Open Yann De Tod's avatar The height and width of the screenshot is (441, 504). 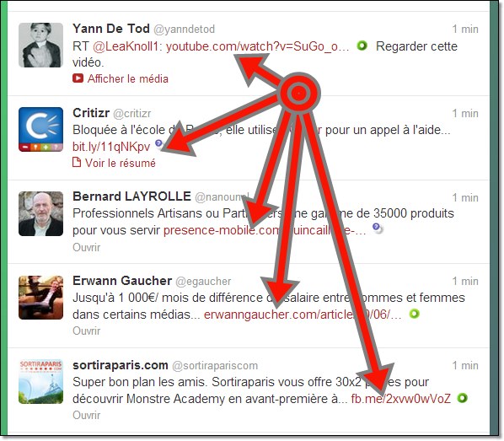point(40,45)
